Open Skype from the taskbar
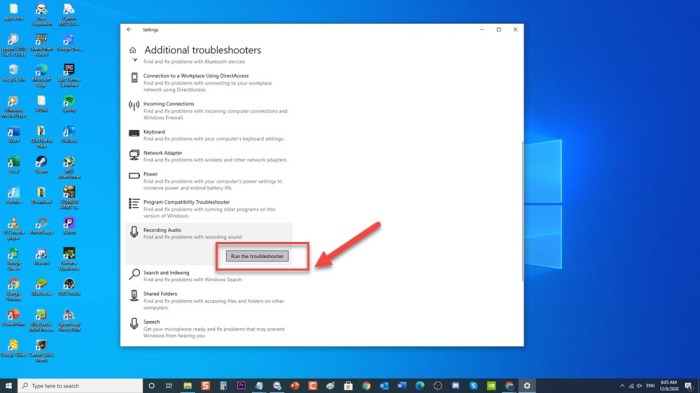Image resolution: width=700 pixels, height=393 pixels. click(473, 385)
